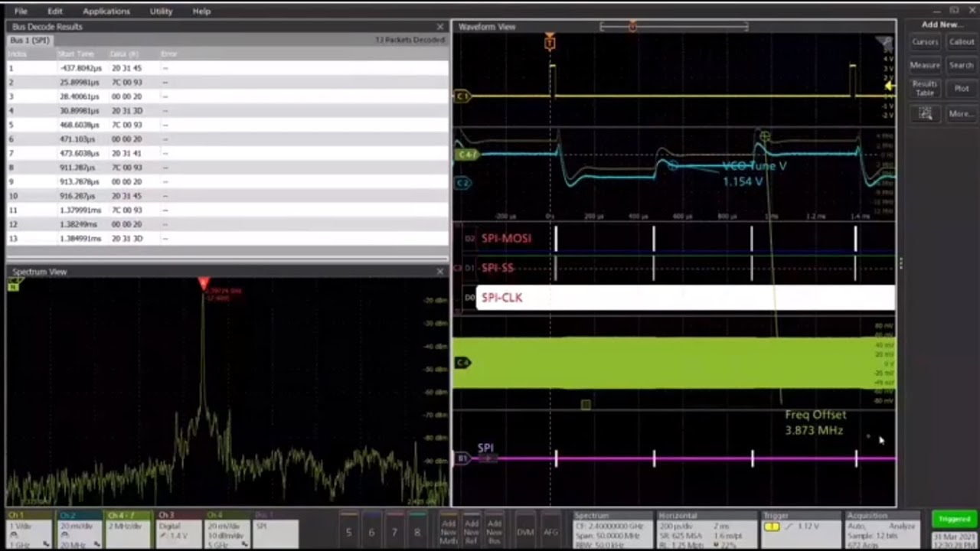Close the Spectrum View panel
The width and height of the screenshot is (980, 551).
(x=439, y=272)
